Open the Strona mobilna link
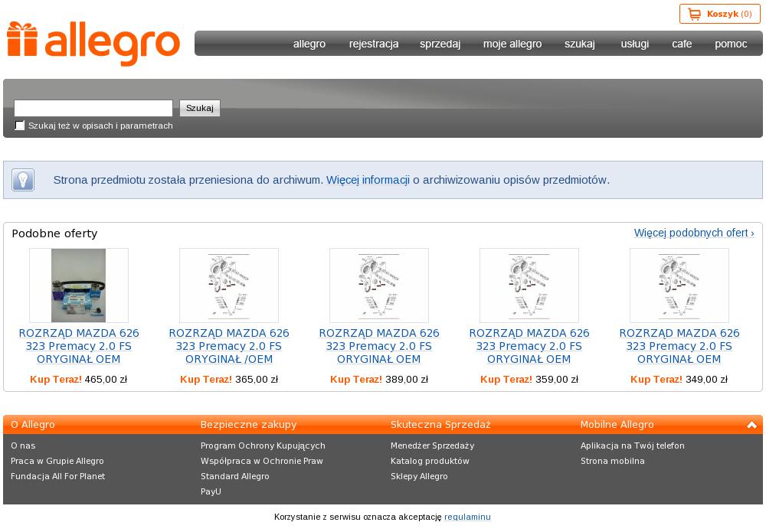This screenshot has width=766, height=532. point(613,461)
